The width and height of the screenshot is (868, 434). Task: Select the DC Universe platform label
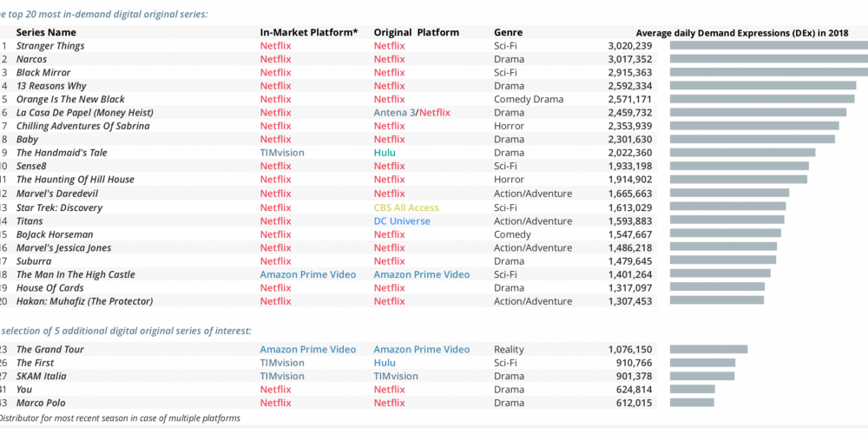[x=402, y=221]
